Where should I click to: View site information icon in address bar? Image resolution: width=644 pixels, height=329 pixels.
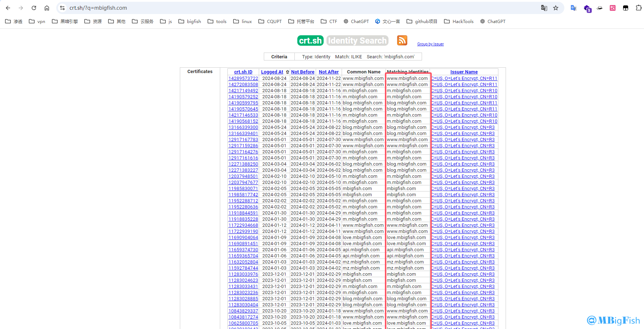[x=62, y=8]
